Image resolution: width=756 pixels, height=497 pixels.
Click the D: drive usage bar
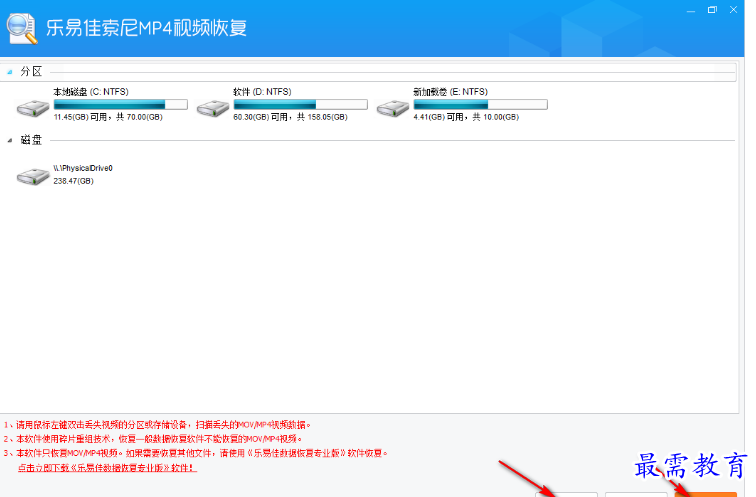(300, 104)
